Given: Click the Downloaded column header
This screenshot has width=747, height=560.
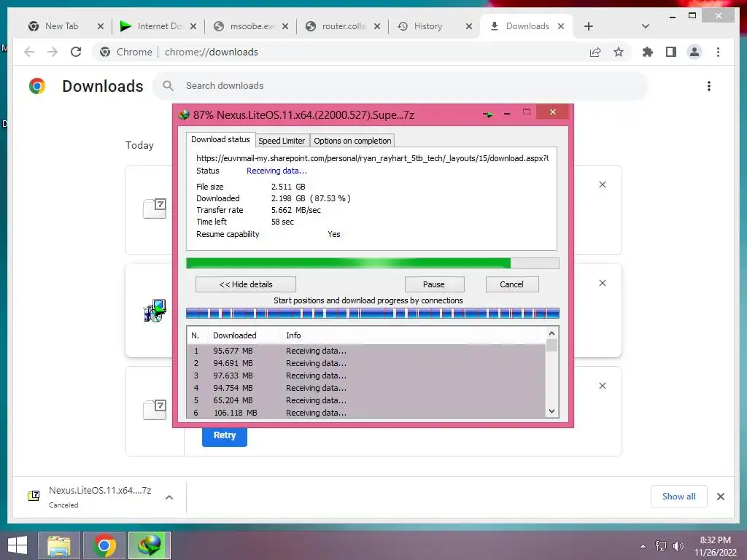Looking at the screenshot, I should (x=234, y=335).
